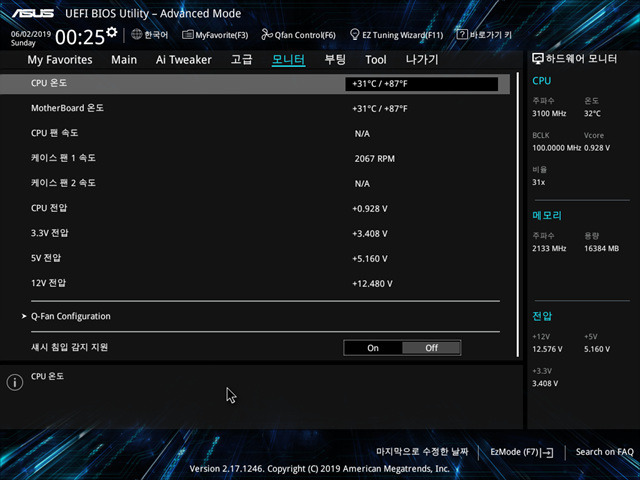
Task: Click the 00:25 clock display
Action: click(80, 37)
